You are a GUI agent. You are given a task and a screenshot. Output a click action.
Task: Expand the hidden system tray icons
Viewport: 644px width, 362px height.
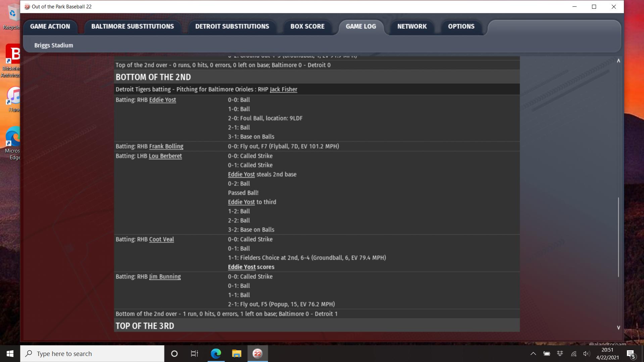[533, 354]
